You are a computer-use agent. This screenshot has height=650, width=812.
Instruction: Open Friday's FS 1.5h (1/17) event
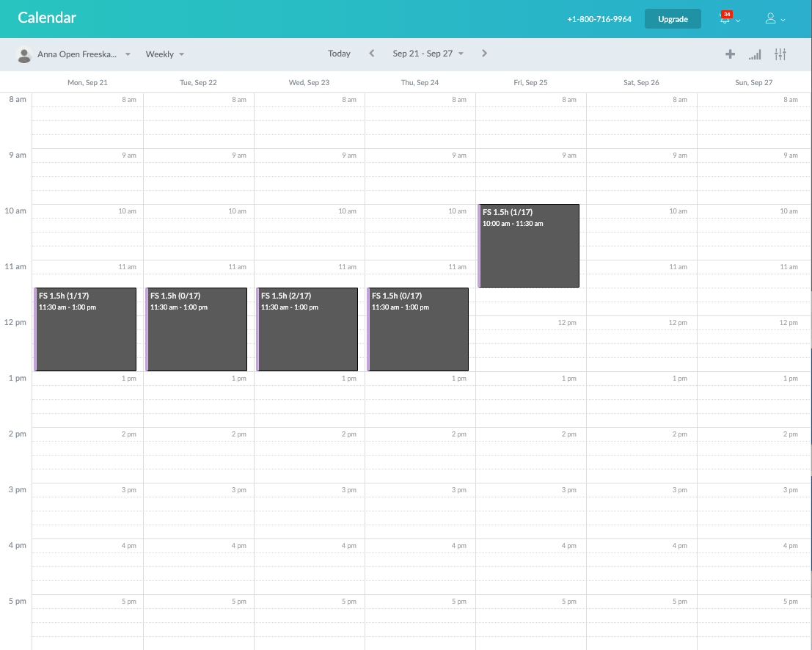[x=528, y=245]
